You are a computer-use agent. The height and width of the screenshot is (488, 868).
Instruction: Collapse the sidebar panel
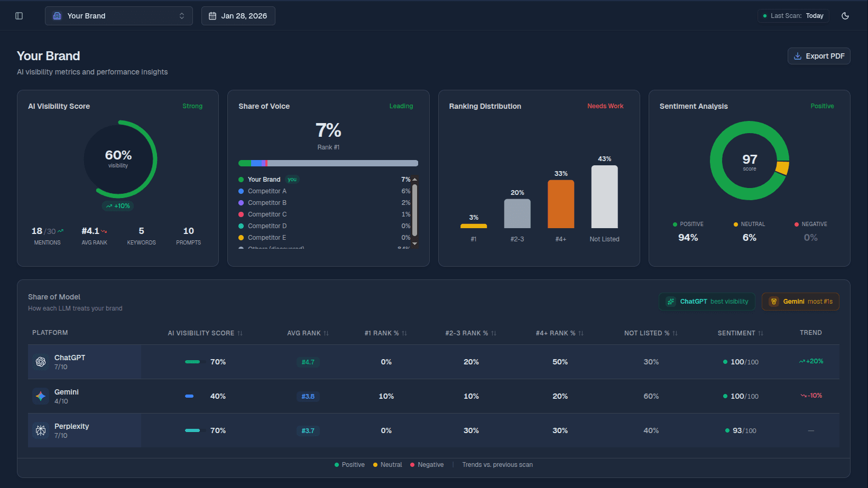tap(19, 16)
